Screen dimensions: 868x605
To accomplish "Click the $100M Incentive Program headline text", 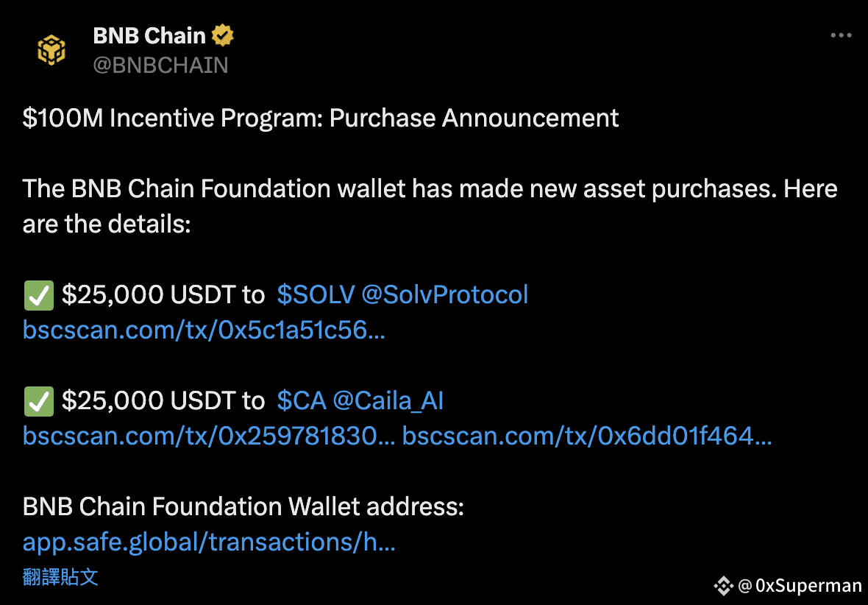I will pyautogui.click(x=321, y=118).
